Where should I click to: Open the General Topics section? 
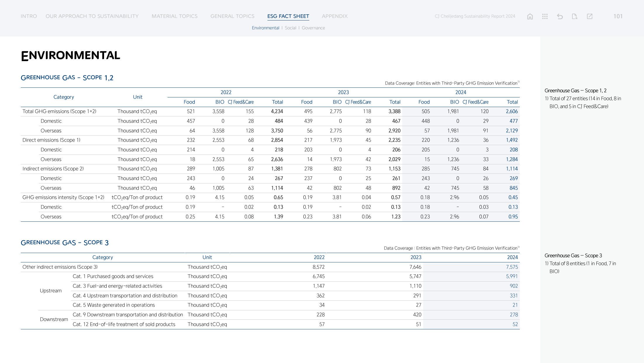tap(232, 16)
